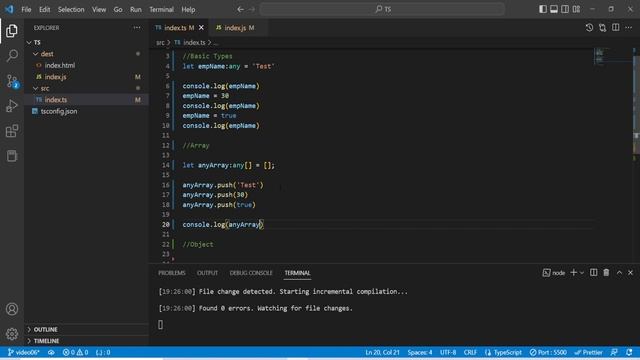This screenshot has width=640, height=360.
Task: Open the Run menu
Action: 136,9
